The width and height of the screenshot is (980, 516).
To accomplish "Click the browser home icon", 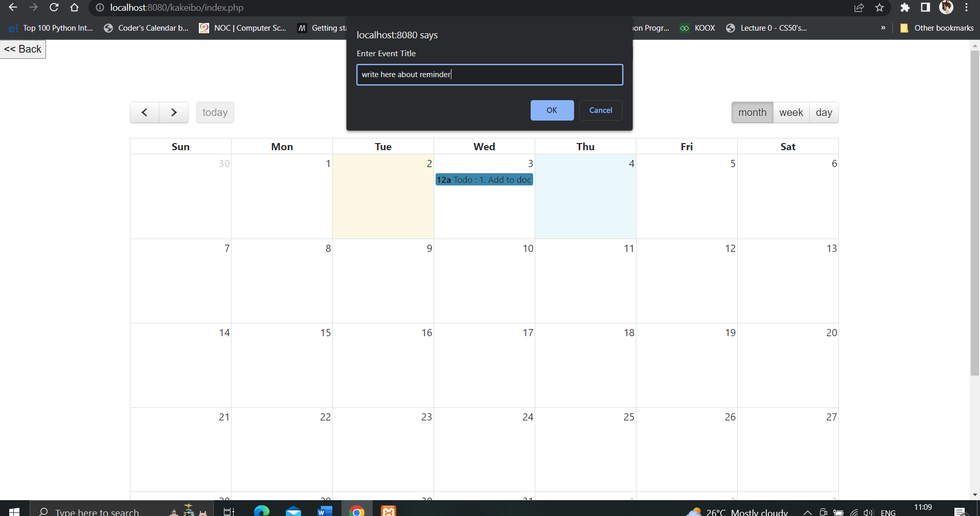I will pyautogui.click(x=75, y=8).
